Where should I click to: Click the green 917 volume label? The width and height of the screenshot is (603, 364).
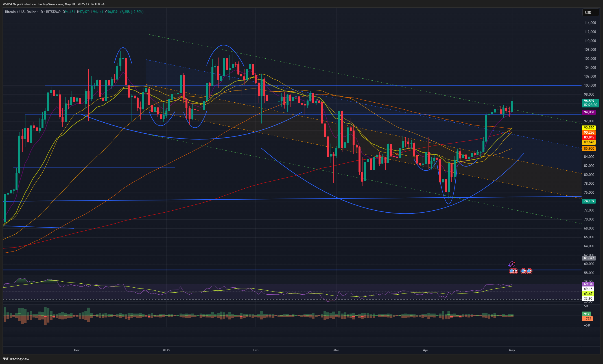[x=587, y=314]
